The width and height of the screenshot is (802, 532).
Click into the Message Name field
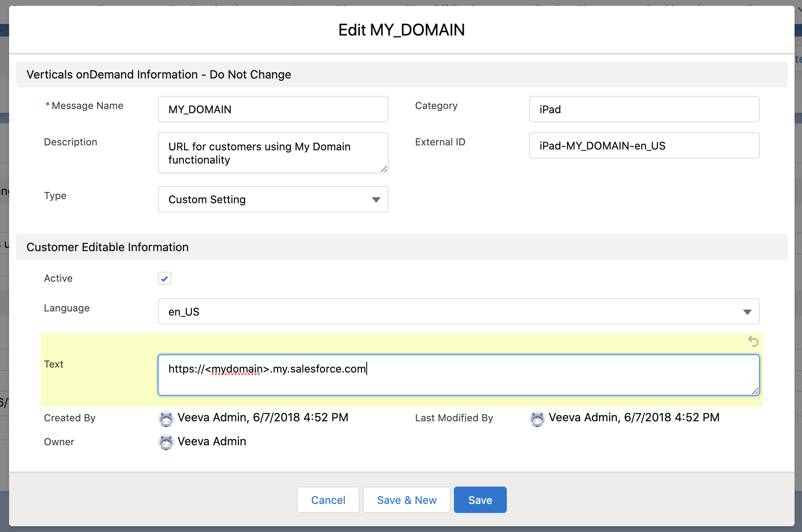pyautogui.click(x=273, y=109)
